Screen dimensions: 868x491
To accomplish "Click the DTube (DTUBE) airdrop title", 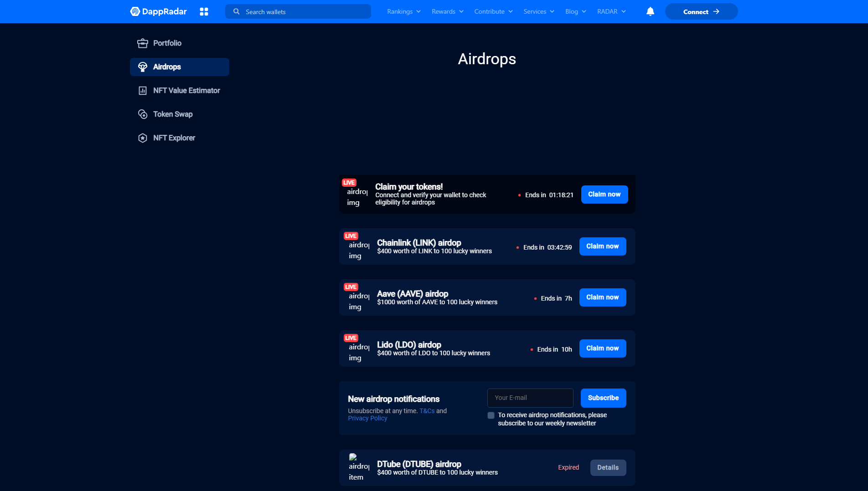I will coord(419,464).
